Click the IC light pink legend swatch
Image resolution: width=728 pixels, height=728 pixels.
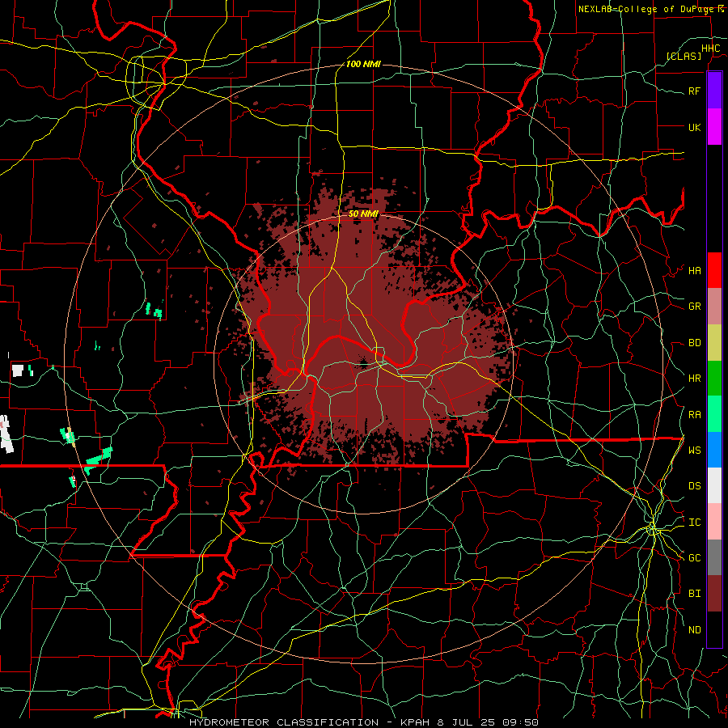(x=714, y=522)
